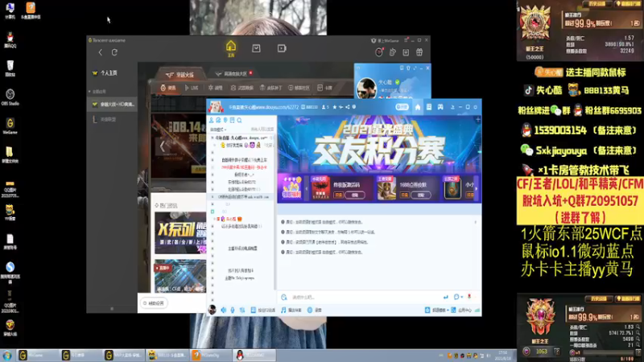Show next items in the YY banner strip
The height and width of the screenshot is (362, 644).
pyautogui.click(x=476, y=189)
